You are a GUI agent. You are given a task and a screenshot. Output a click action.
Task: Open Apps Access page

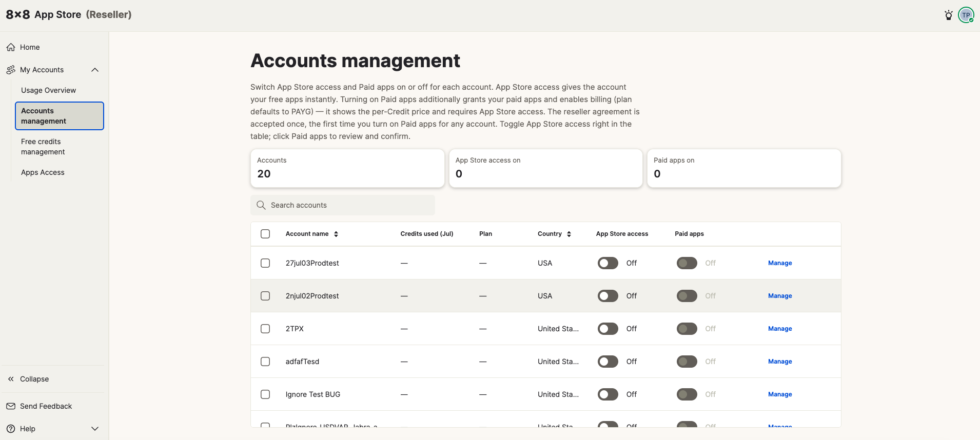tap(43, 172)
